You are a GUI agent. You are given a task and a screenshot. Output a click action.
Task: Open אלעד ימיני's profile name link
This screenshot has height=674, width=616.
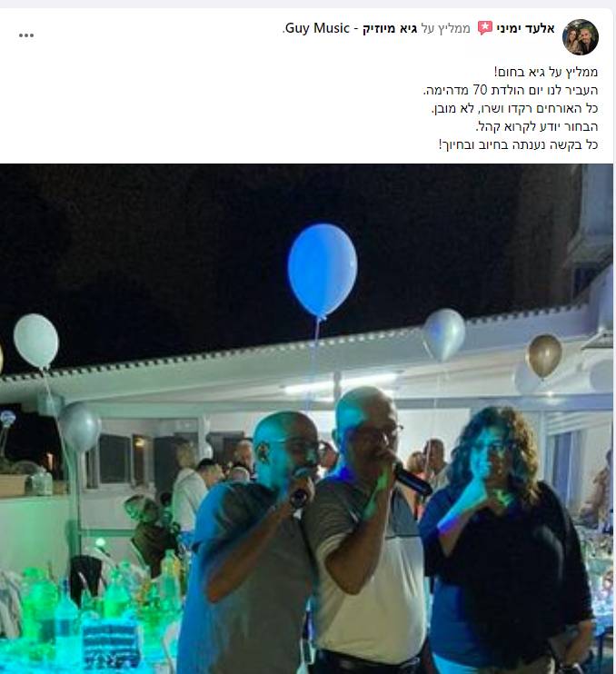(x=525, y=29)
